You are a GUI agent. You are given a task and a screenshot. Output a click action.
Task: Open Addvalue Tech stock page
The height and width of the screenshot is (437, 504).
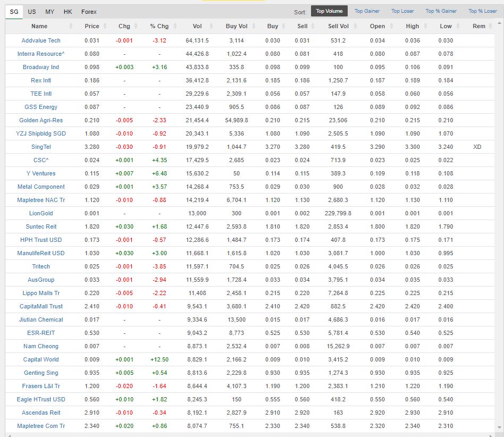(41, 40)
